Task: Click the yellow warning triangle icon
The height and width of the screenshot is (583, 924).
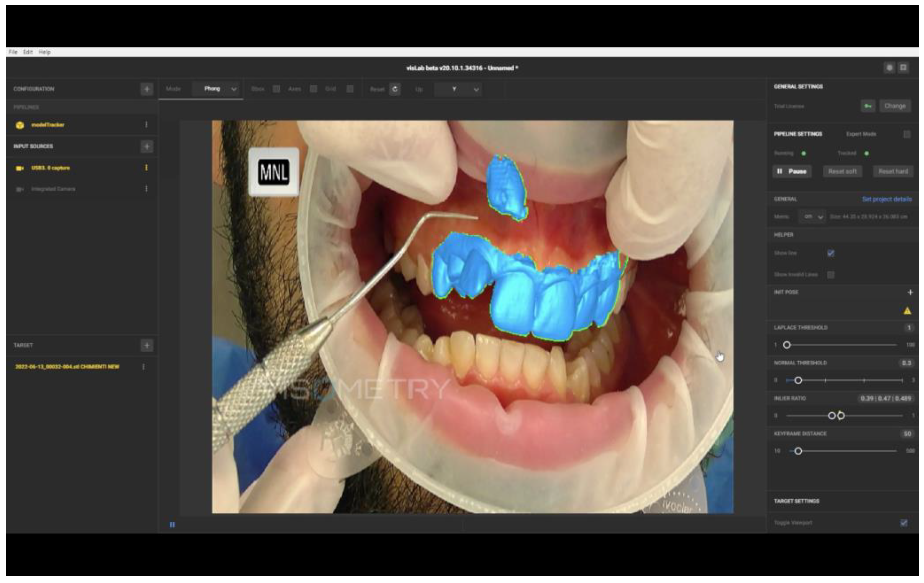Action: [x=907, y=311]
